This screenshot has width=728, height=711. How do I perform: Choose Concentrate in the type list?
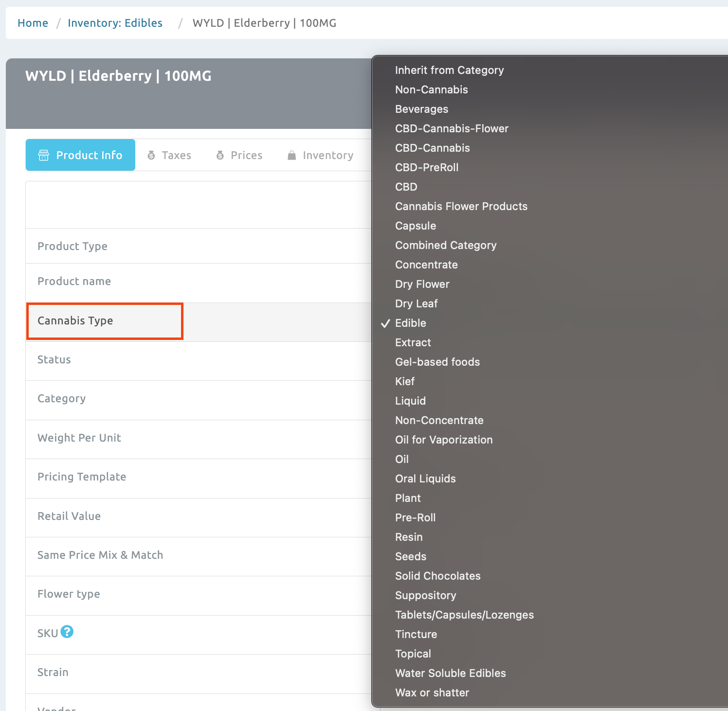pyautogui.click(x=426, y=265)
